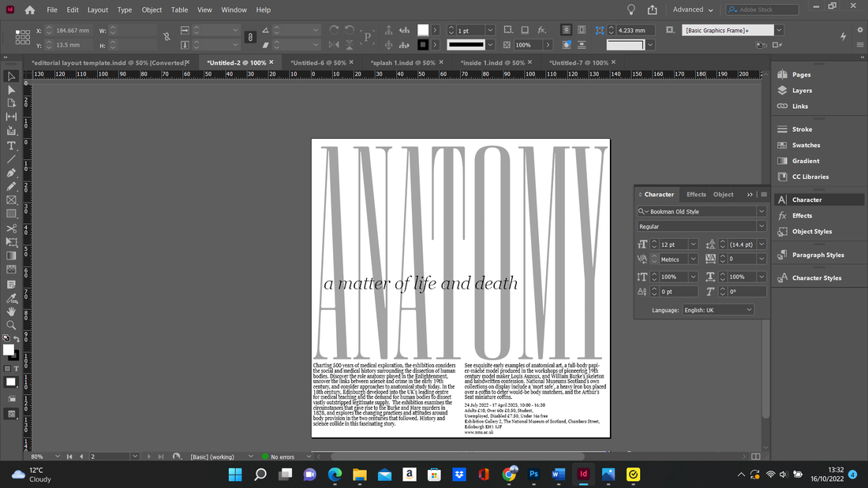Viewport: 868px width, 488px height.
Task: Open the Window menu
Action: (234, 10)
